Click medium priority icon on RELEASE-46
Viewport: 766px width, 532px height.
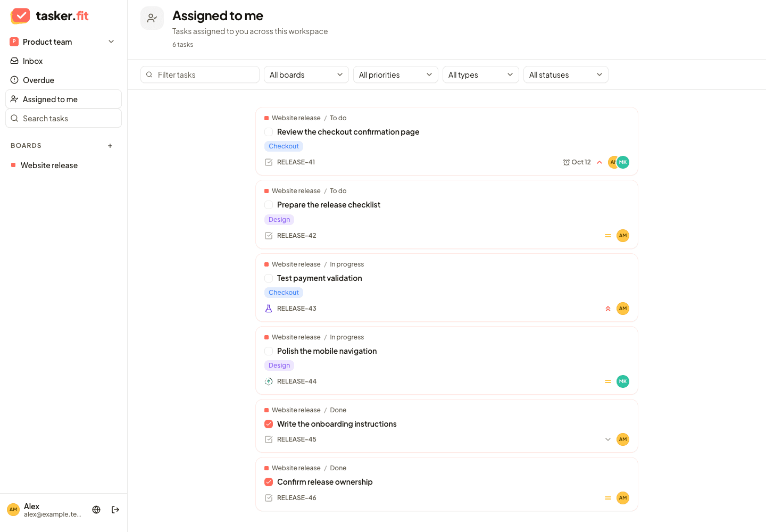point(608,498)
